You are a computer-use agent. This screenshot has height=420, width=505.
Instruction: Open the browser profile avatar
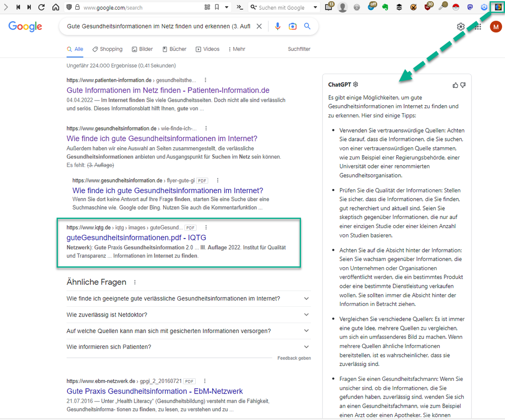(343, 7)
